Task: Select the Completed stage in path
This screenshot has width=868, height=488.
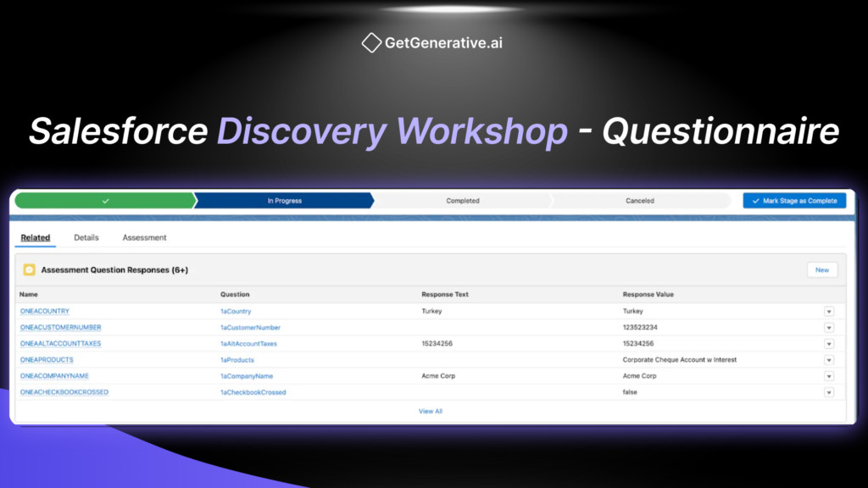Action: (463, 201)
